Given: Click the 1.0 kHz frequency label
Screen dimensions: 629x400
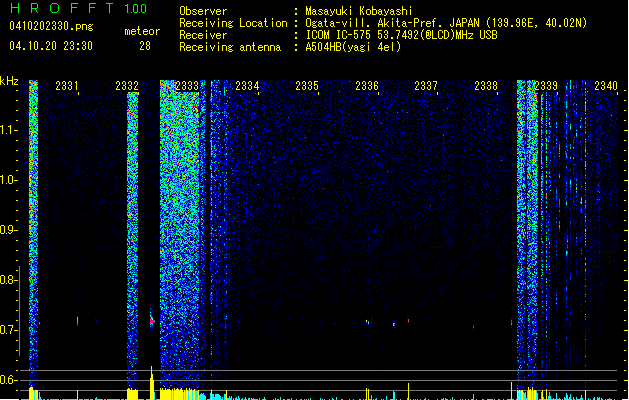Looking at the screenshot, I should coord(9,180).
